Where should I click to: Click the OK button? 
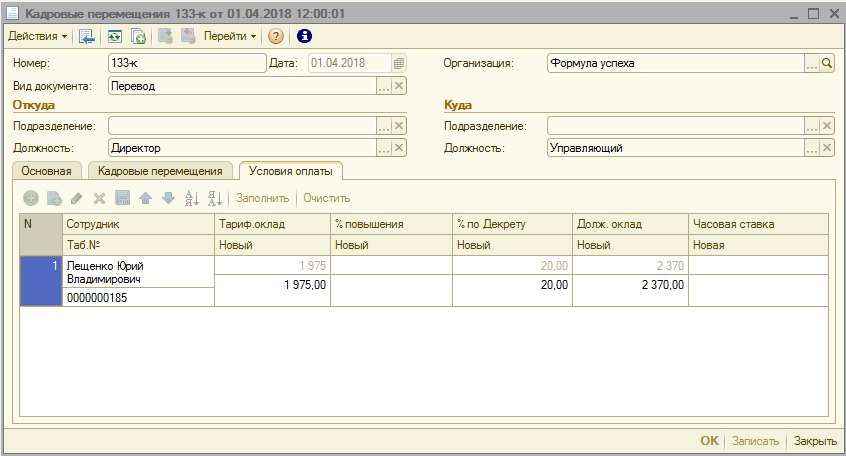(709, 441)
